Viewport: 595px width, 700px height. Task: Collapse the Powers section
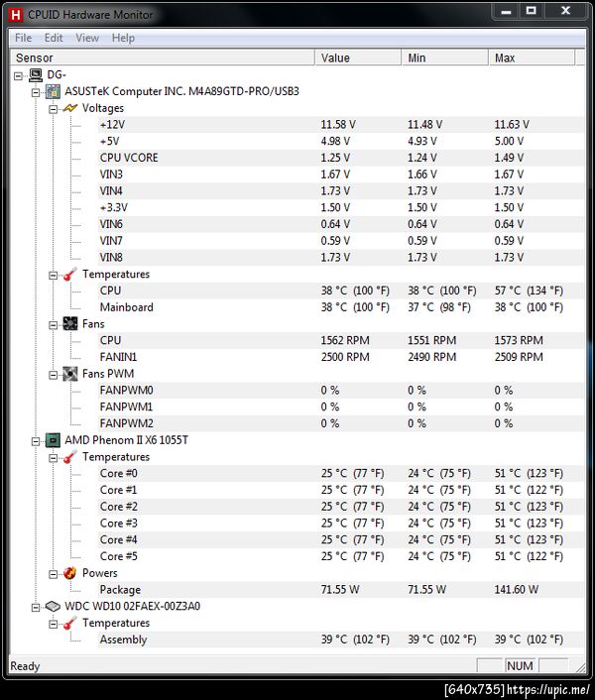(x=54, y=574)
